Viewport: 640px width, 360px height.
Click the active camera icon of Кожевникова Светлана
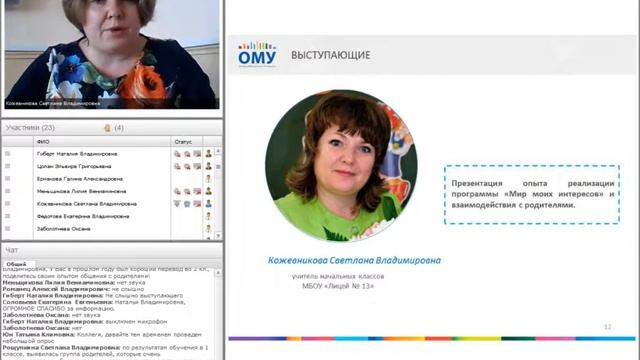187,203
